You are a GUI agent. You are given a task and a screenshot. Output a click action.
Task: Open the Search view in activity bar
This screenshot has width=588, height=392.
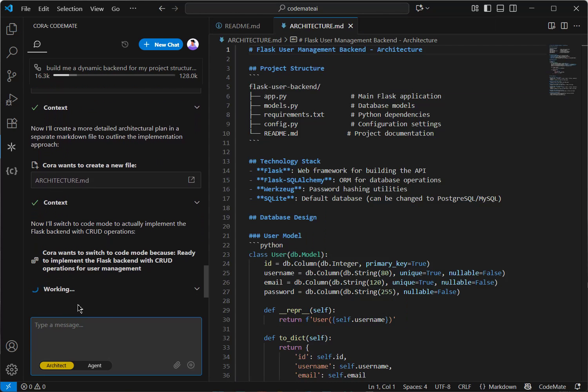coord(12,52)
